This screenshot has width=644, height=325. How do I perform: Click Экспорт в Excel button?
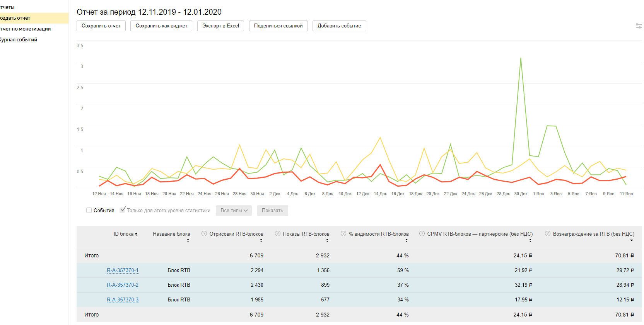click(220, 26)
